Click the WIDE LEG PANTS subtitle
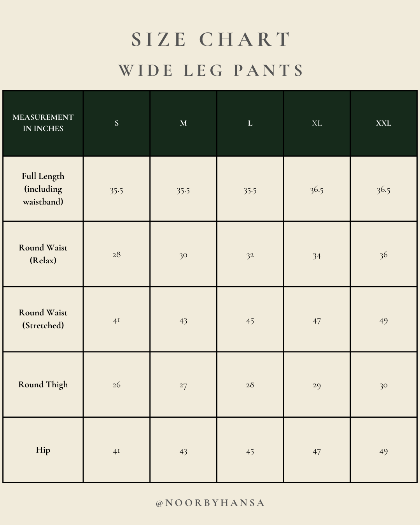 pos(211,71)
